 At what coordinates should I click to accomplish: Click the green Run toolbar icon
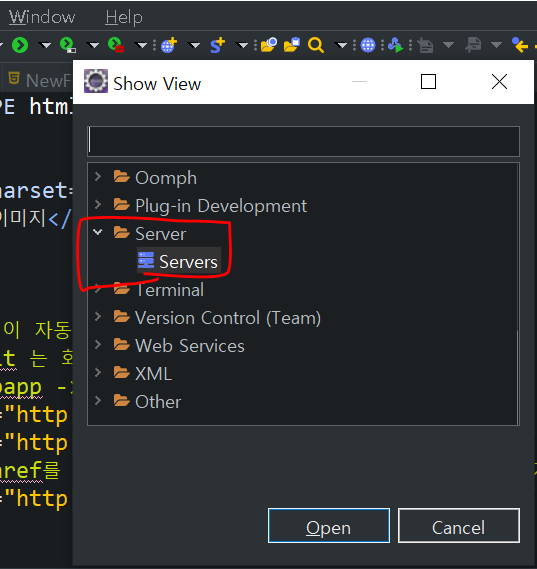point(20,45)
